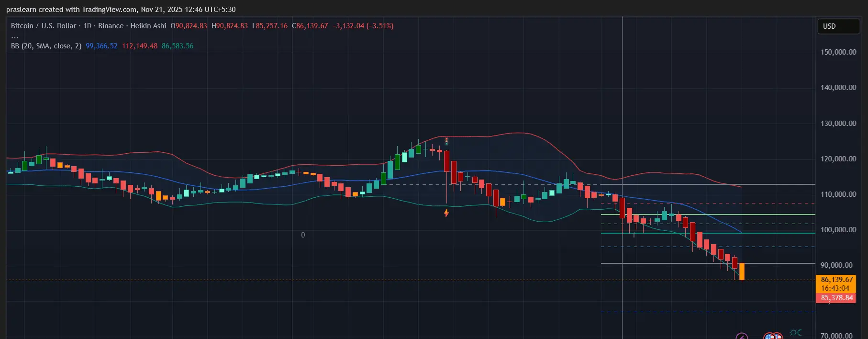Click the small marker icon above red candle peak

click(446, 141)
